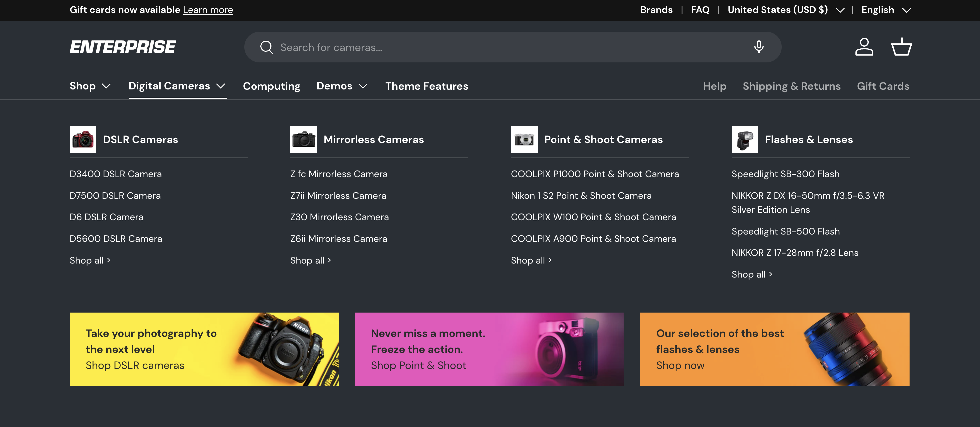Select COOLPIX A900 Point & Shoot Camera
Image resolution: width=980 pixels, height=427 pixels.
click(593, 239)
